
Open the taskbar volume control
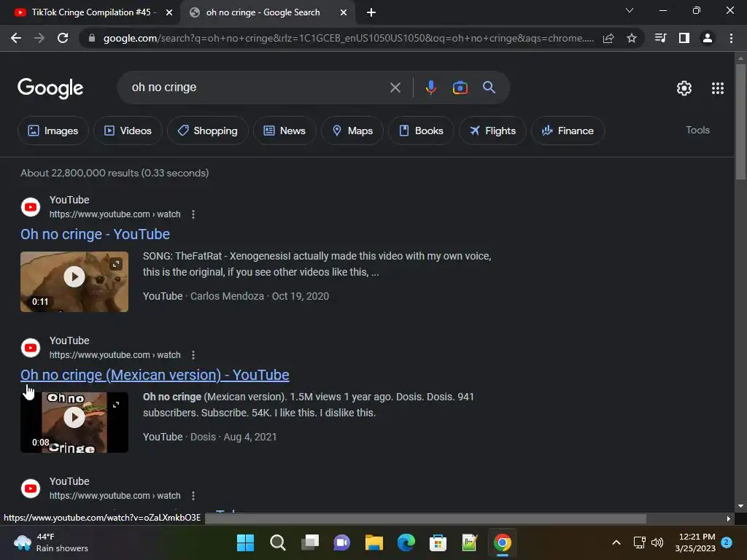click(x=657, y=542)
